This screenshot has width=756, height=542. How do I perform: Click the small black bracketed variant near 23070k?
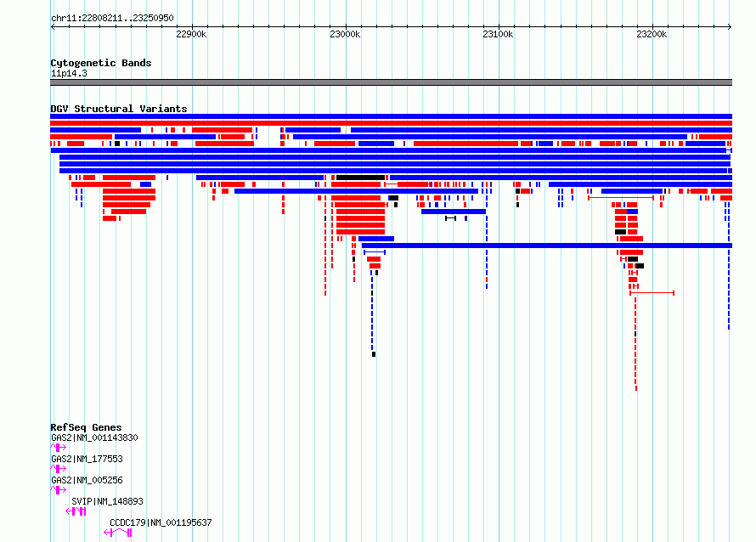tap(450, 218)
